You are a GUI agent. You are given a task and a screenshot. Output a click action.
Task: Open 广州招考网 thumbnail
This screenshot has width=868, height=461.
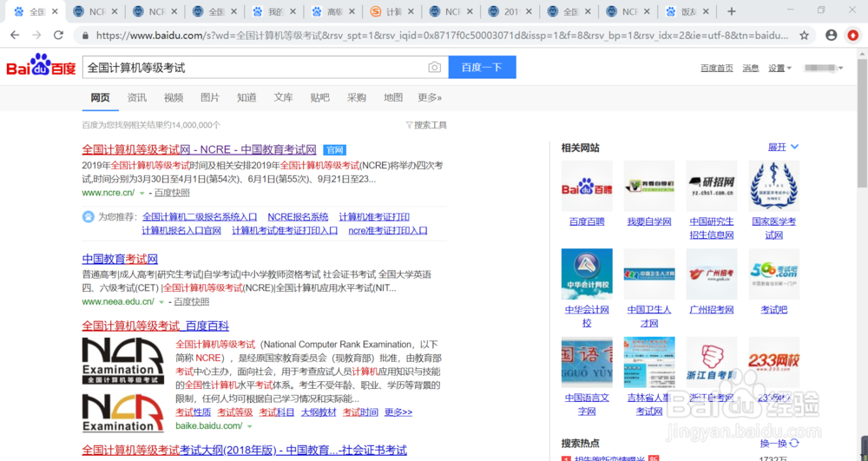coord(712,274)
